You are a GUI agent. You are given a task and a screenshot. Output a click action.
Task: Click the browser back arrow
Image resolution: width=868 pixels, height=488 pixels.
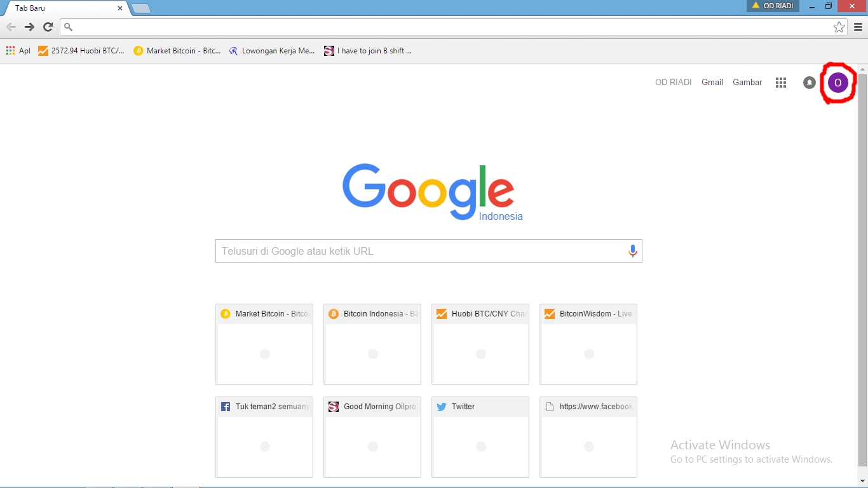coord(11,27)
